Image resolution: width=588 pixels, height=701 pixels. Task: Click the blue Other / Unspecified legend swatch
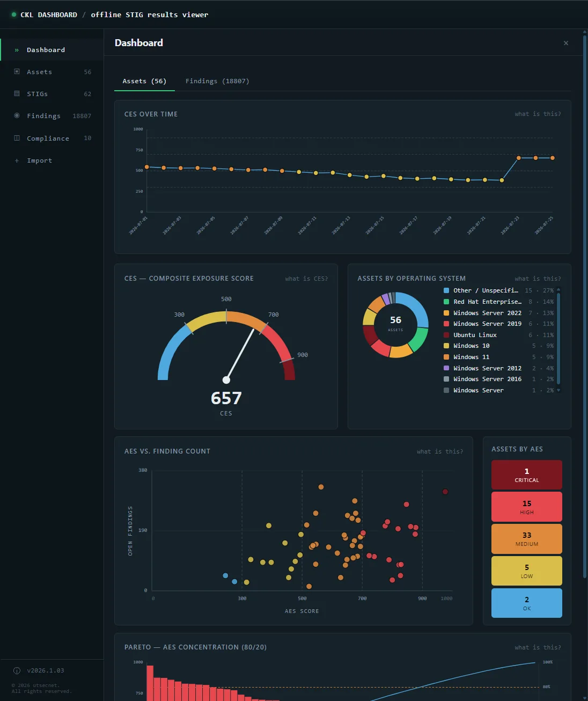[446, 290]
